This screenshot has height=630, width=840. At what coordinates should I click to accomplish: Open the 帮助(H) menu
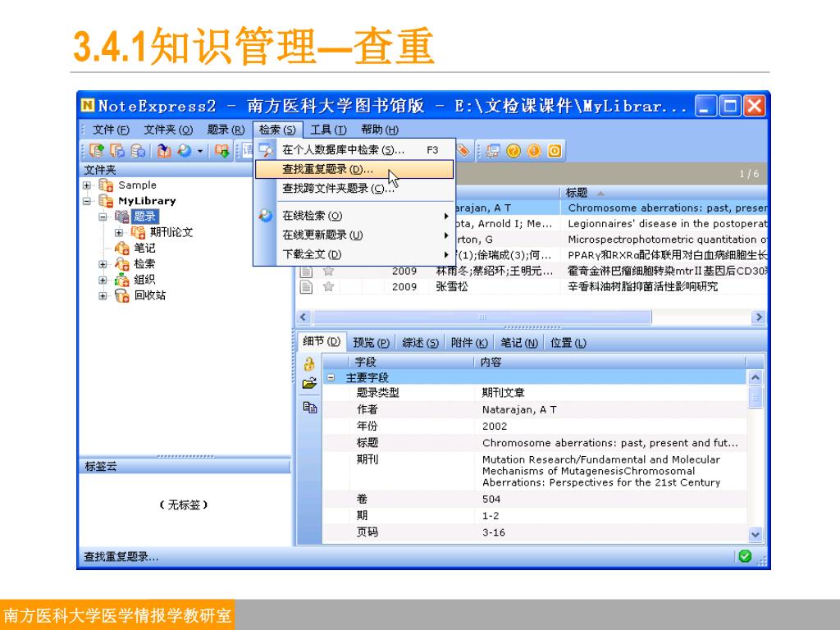tap(380, 130)
